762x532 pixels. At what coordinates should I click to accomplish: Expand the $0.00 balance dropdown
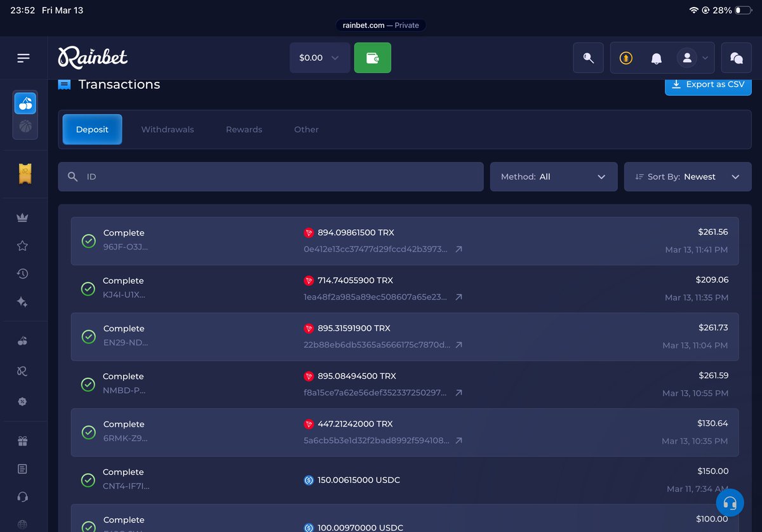point(319,58)
